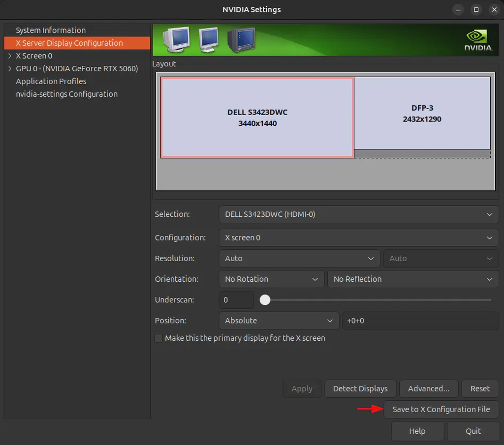The height and width of the screenshot is (445, 504).
Task: Click the Position offset +0+0 field
Action: 420,320
